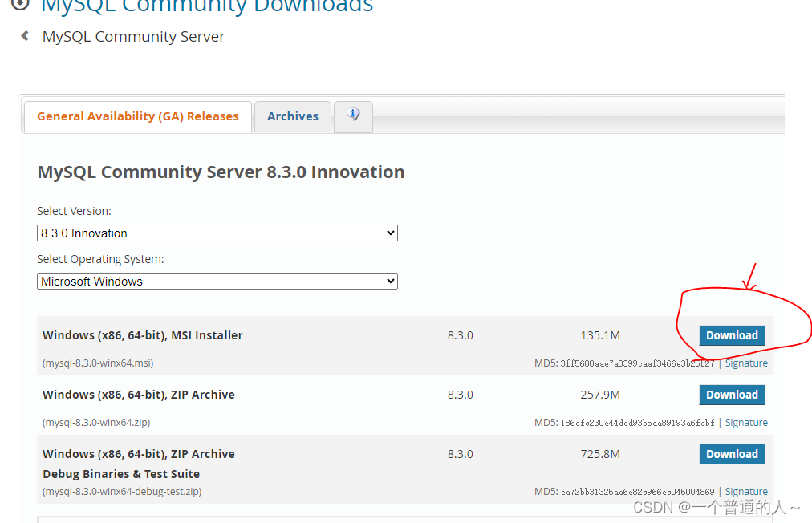Click the MD5 hash starting with 3ff5680aae
Screen dimensions: 812x523
(x=637, y=363)
